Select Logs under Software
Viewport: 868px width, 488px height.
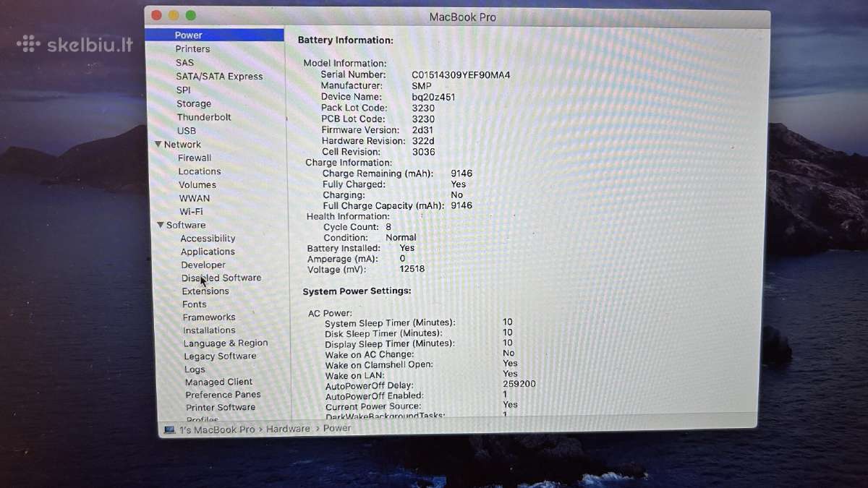(195, 369)
